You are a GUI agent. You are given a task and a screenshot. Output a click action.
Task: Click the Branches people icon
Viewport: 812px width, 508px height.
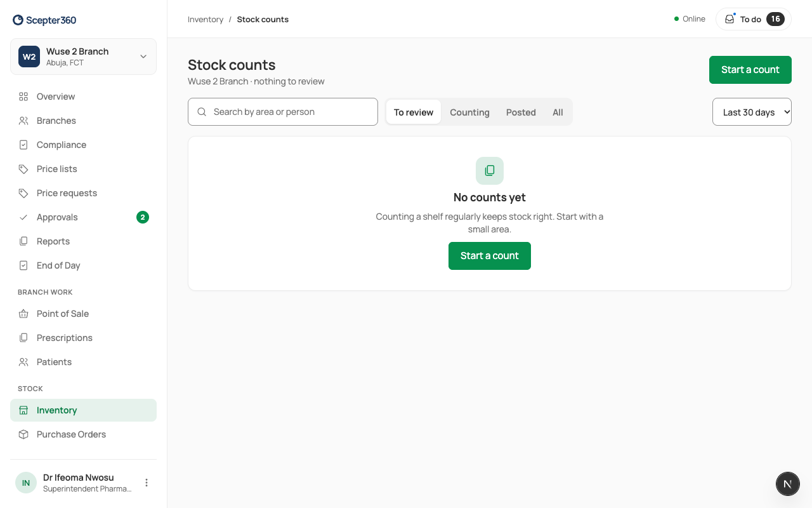click(x=23, y=121)
